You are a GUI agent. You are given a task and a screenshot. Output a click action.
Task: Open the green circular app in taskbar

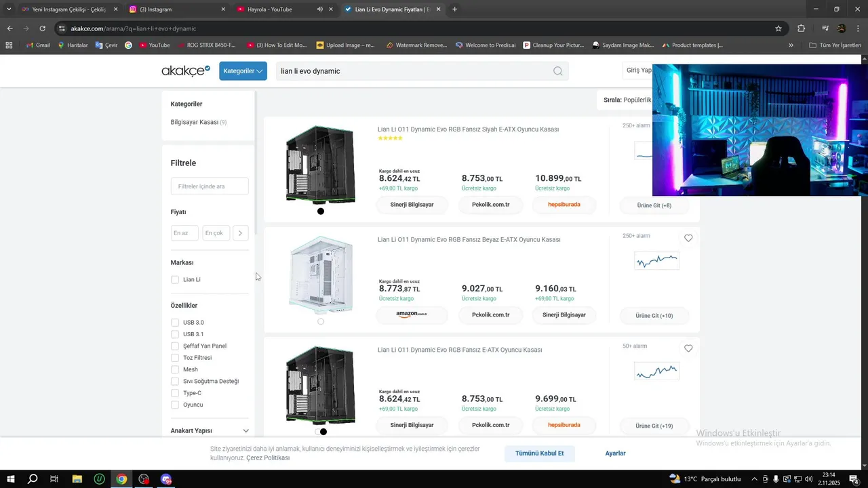pyautogui.click(x=99, y=479)
